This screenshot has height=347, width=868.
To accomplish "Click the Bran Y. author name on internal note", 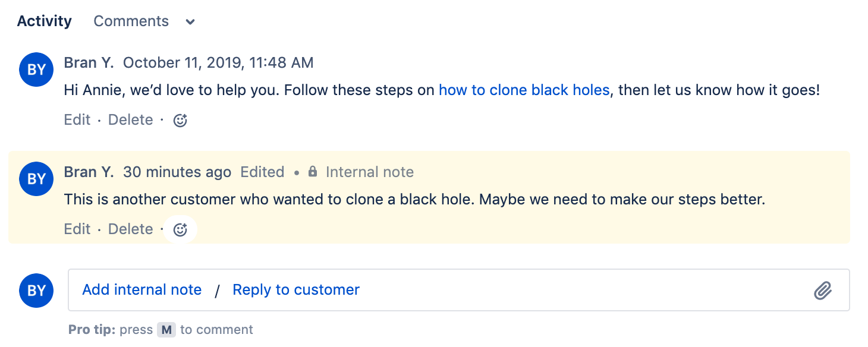I will [89, 172].
